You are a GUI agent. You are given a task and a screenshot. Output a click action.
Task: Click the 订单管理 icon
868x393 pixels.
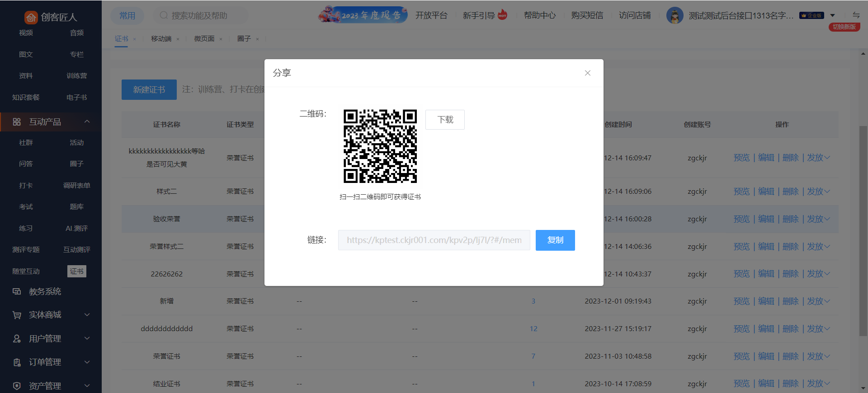point(17,362)
